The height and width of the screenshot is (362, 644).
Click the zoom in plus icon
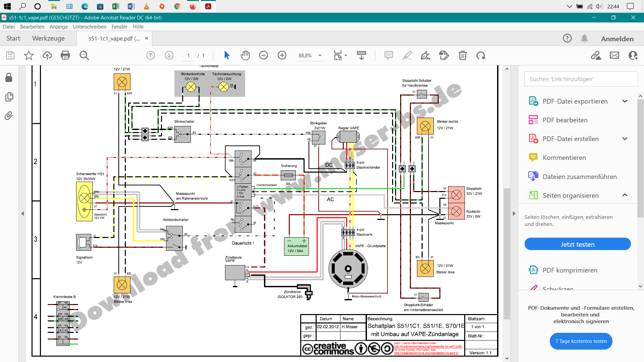click(282, 55)
